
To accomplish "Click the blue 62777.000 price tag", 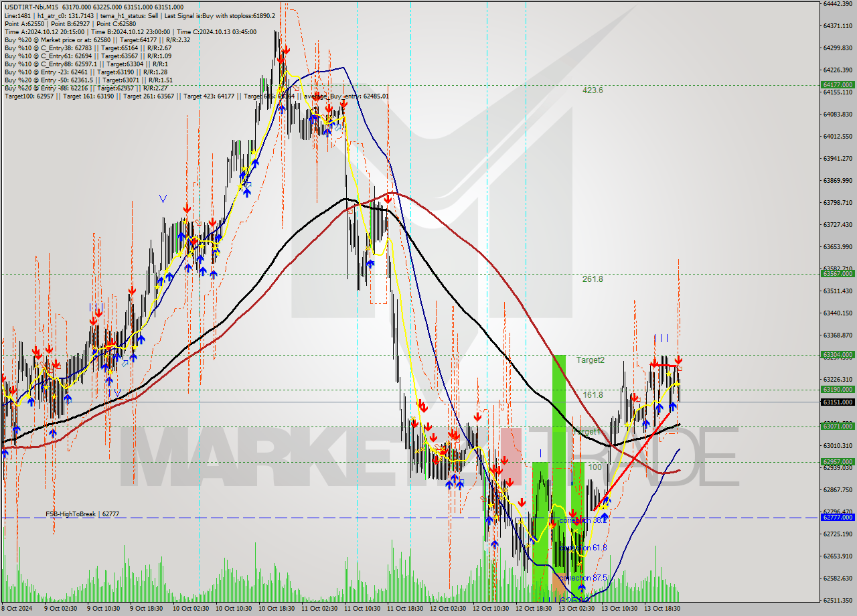I will coord(837,518).
